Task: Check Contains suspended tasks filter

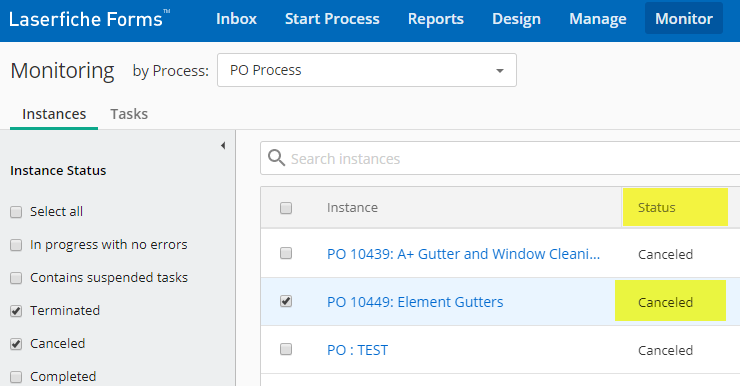Action: (x=16, y=278)
